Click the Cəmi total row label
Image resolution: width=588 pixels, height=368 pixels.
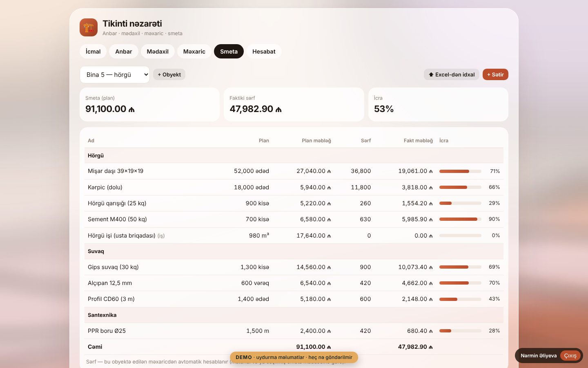95,347
